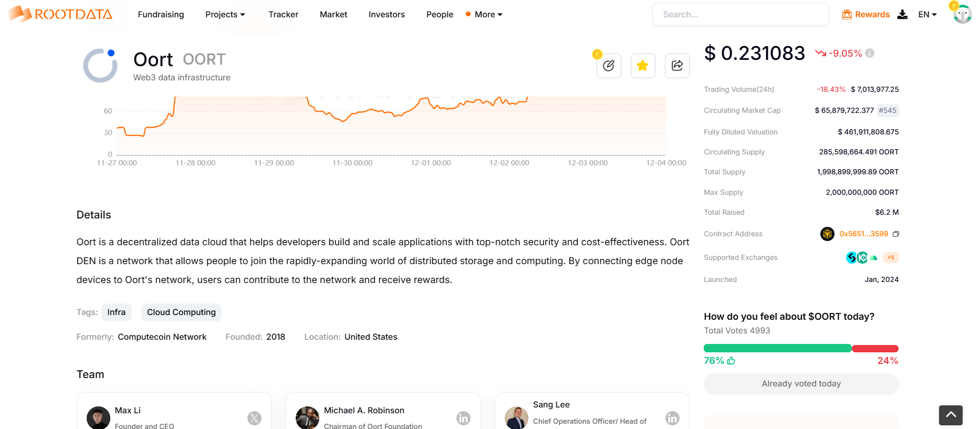980x429 pixels.
Task: Click the $ 0.231083 price value
Action: click(754, 53)
